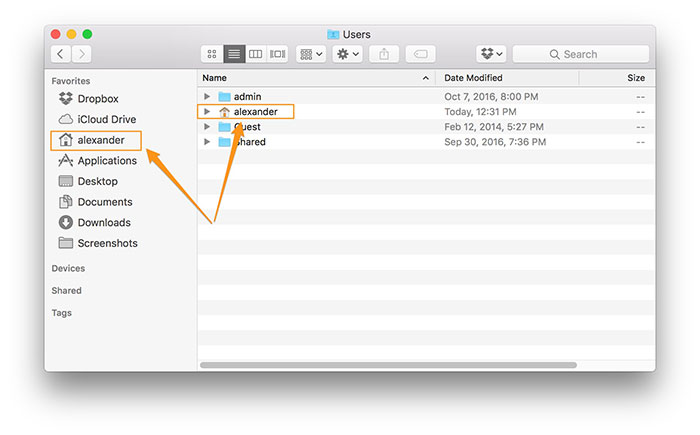
Task: Minimize the window with the yellow button
Action: [71, 34]
